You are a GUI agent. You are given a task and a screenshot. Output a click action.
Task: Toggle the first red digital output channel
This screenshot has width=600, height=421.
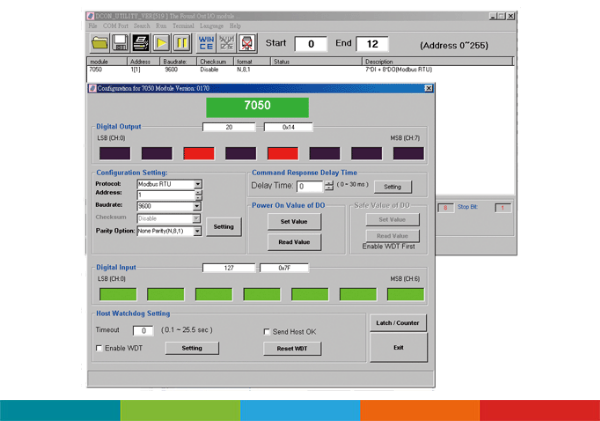[199, 154]
